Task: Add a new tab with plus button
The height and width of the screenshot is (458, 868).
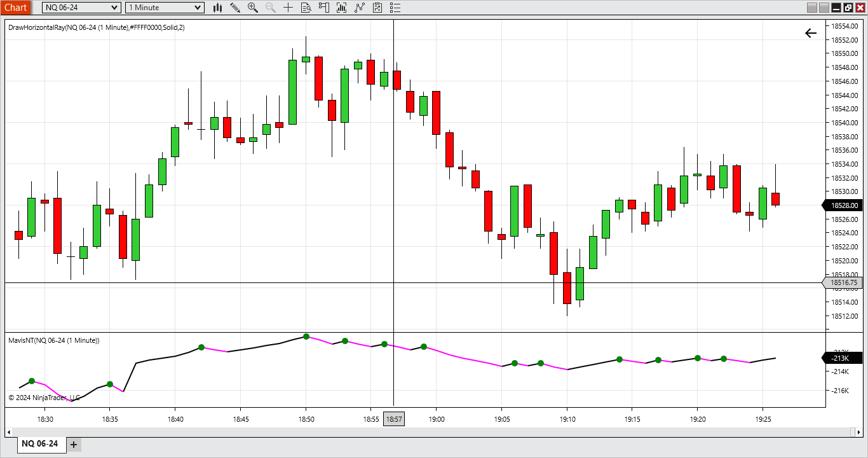Action: (x=74, y=445)
